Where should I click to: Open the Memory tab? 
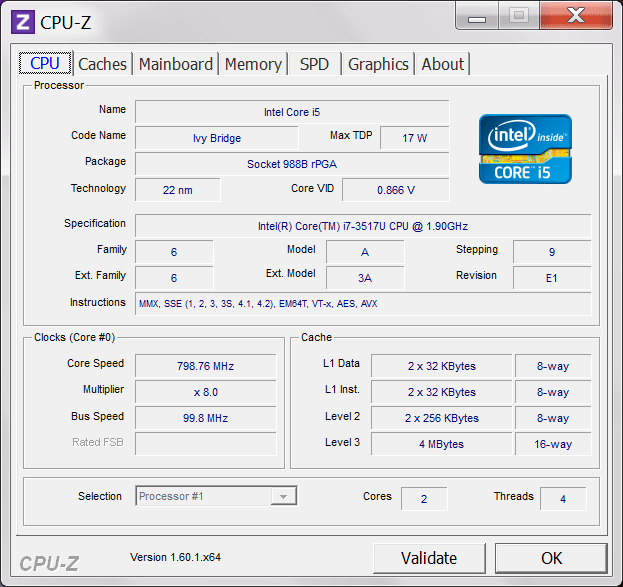coord(253,64)
